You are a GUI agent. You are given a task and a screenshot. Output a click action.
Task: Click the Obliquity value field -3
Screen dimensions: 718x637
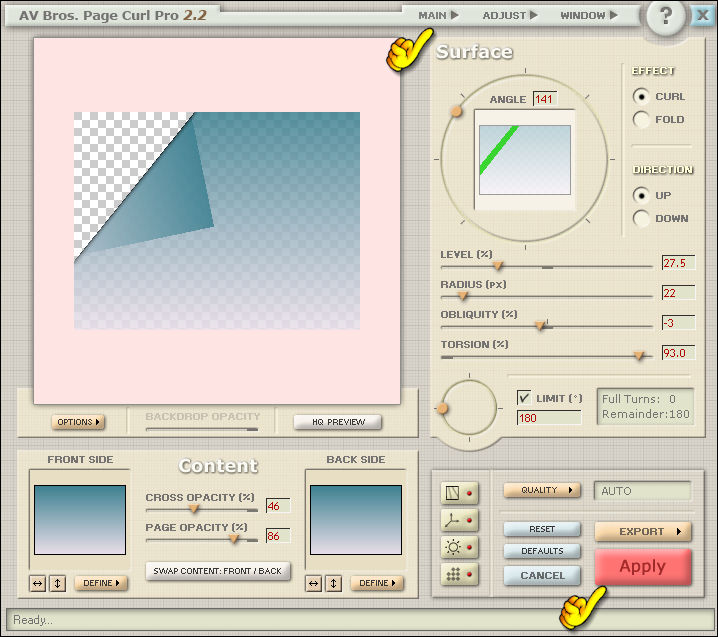click(679, 323)
